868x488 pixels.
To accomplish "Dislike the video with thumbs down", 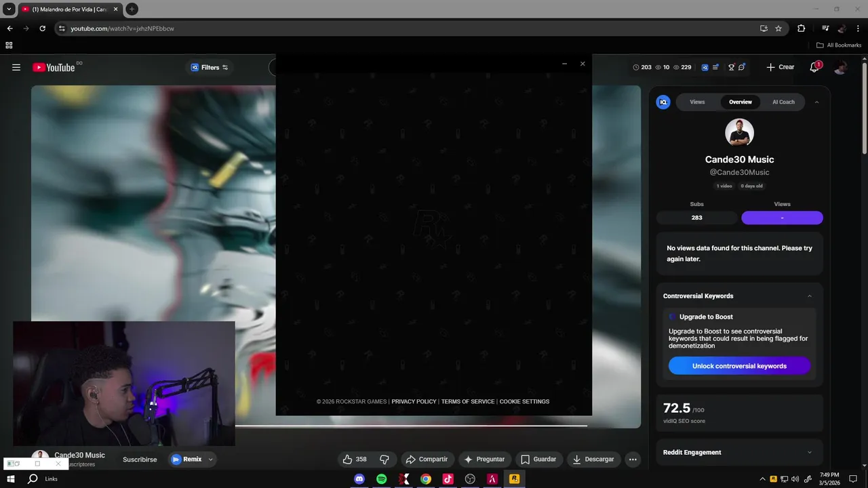I will 384,460.
